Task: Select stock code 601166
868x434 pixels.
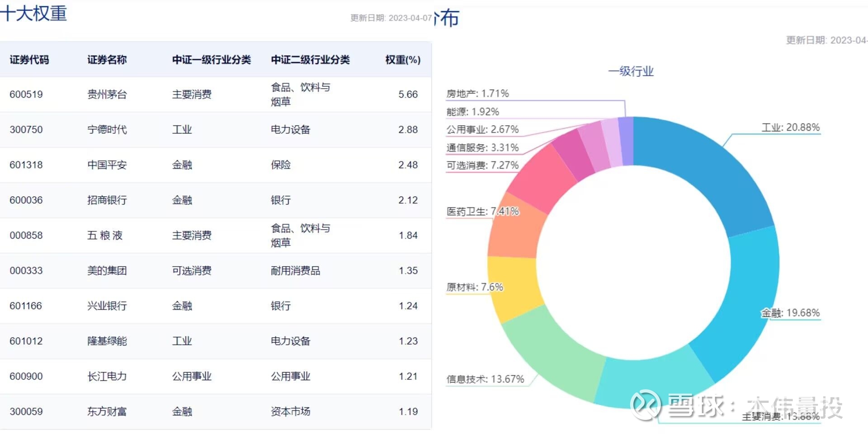Action: click(x=26, y=306)
